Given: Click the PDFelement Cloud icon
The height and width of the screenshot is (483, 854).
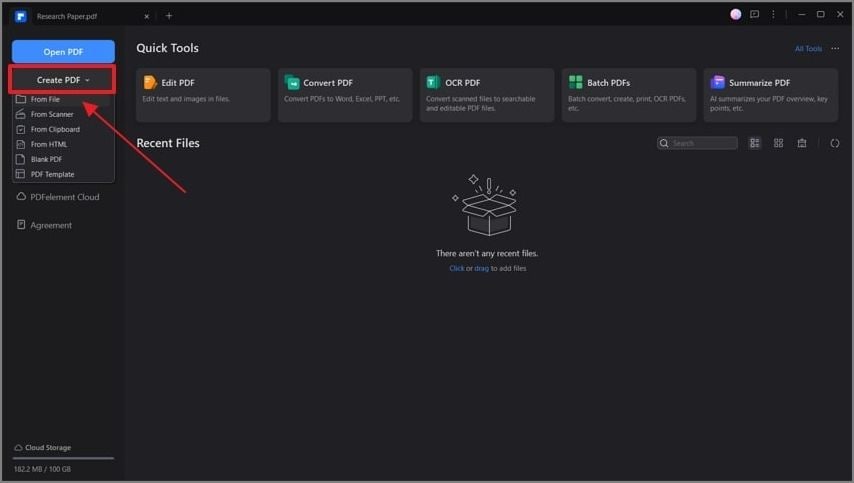Looking at the screenshot, I should [x=21, y=197].
